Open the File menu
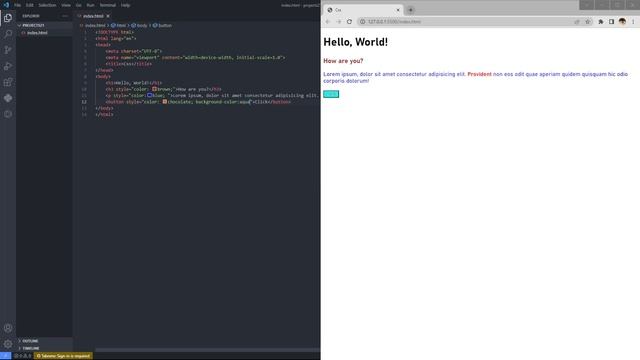This screenshot has height=360, width=640. tap(18, 5)
